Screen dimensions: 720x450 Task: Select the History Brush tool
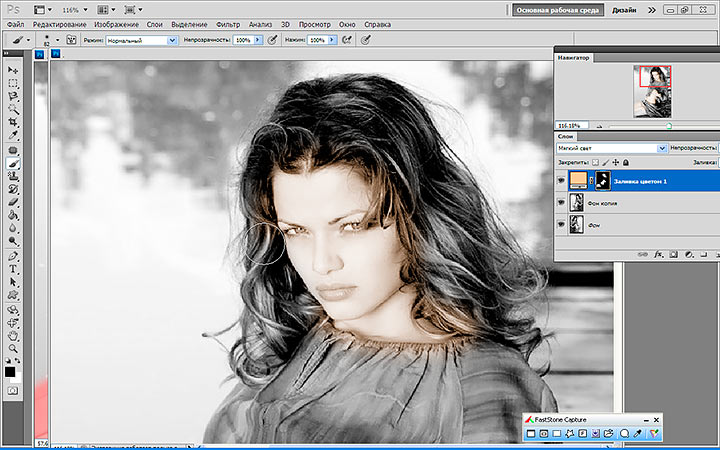click(x=13, y=189)
